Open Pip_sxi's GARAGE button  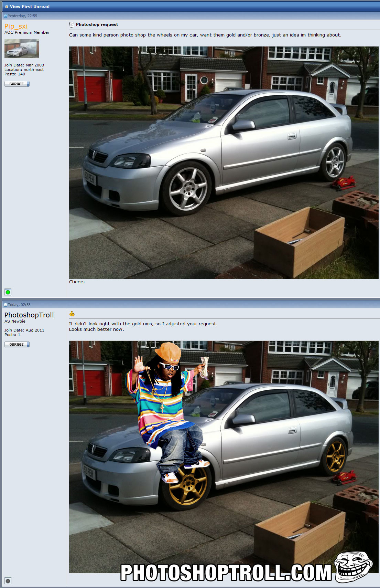pos(17,84)
